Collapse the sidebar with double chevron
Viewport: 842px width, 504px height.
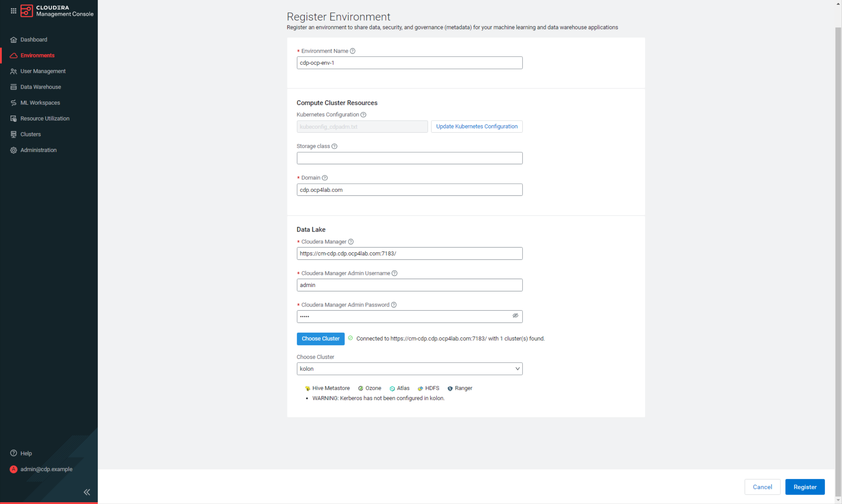(x=87, y=492)
